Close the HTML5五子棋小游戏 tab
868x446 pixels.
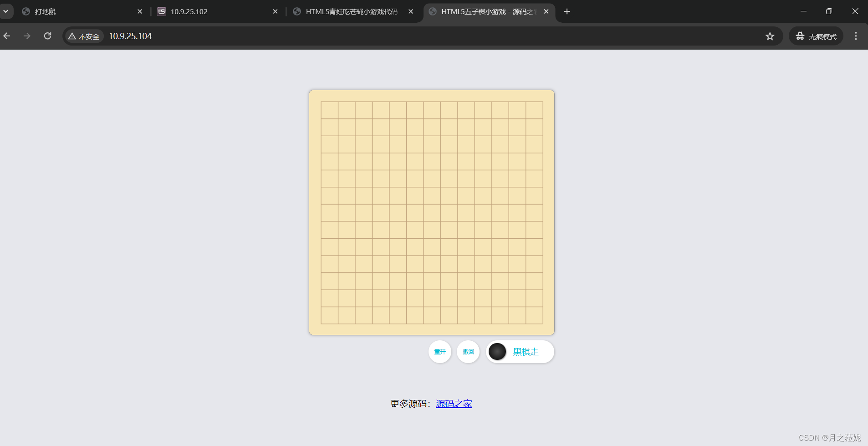click(x=546, y=11)
